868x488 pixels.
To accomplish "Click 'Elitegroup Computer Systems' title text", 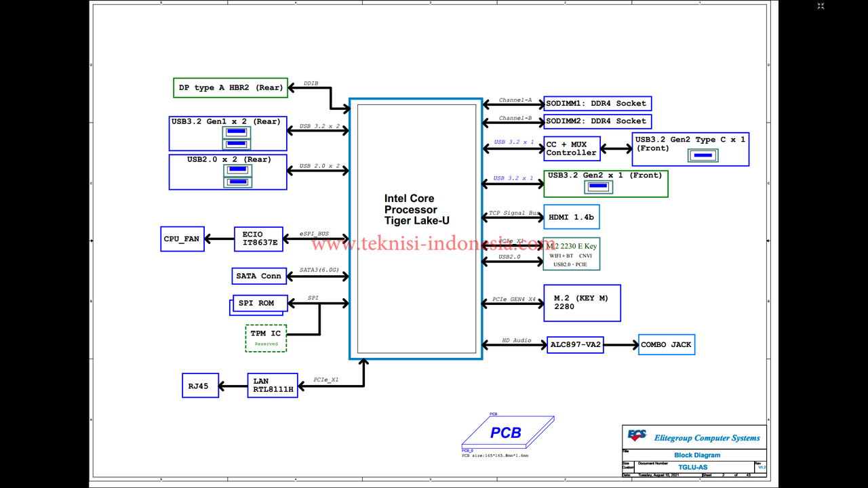I will tap(707, 438).
